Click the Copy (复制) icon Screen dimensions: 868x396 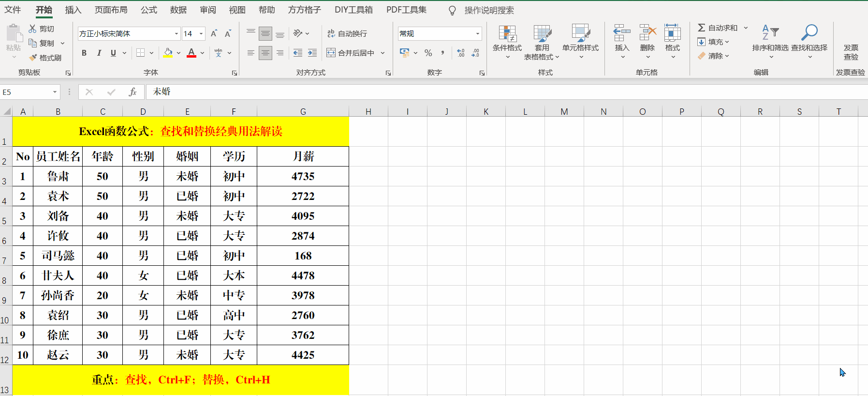[33, 43]
